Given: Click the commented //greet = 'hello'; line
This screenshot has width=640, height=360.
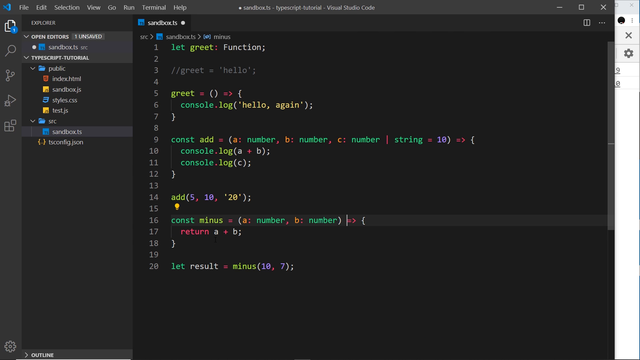Looking at the screenshot, I should point(213,70).
